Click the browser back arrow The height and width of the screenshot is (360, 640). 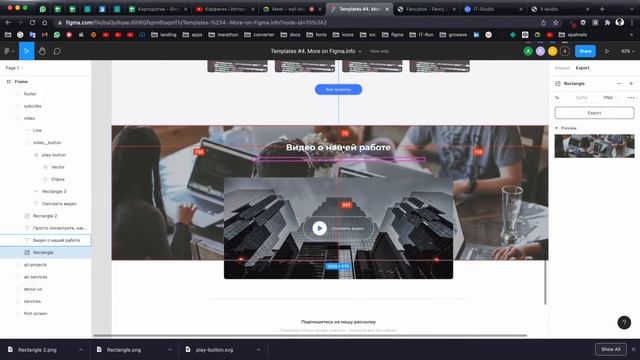point(8,22)
